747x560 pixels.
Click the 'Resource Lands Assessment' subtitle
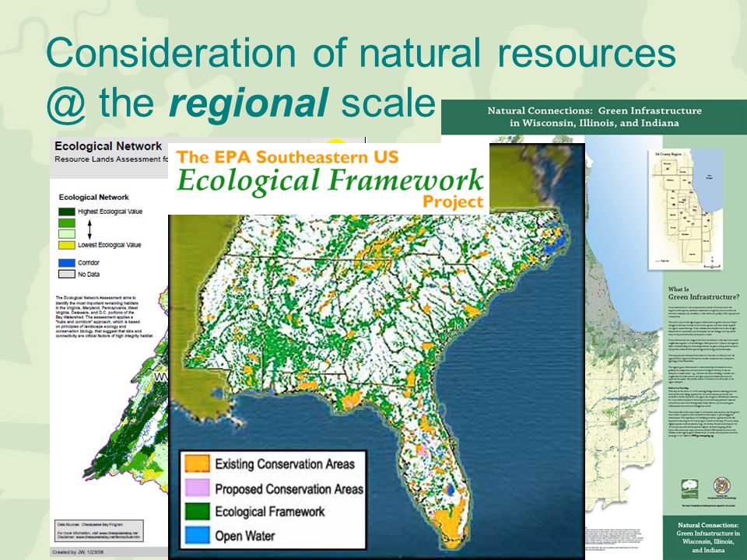click(111, 159)
